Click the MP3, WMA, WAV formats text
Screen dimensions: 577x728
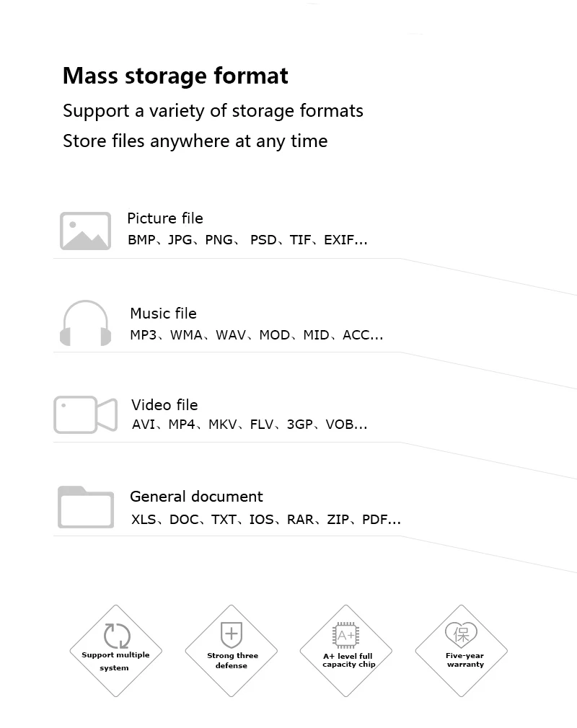[257, 334]
